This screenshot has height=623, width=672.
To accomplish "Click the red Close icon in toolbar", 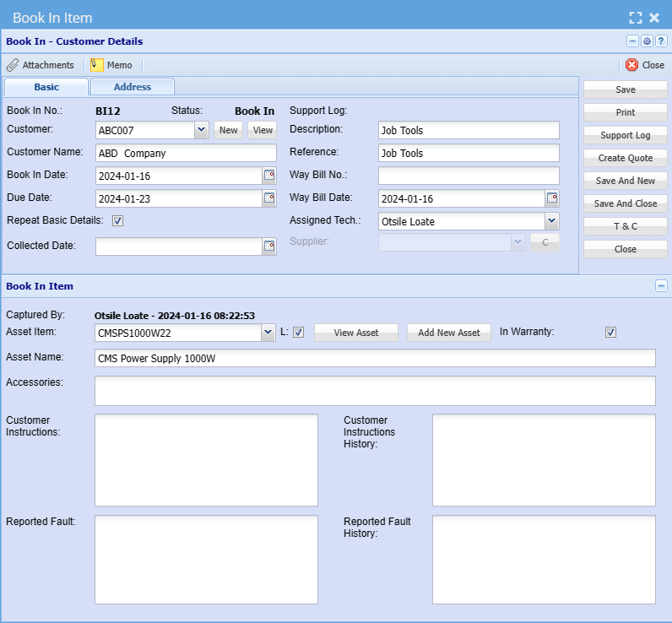I will point(631,65).
